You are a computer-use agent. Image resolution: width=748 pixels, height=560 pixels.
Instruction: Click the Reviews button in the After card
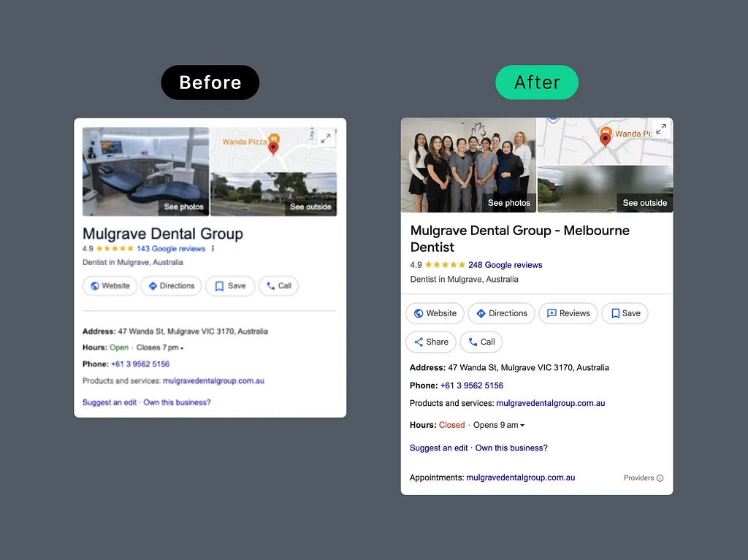click(568, 313)
